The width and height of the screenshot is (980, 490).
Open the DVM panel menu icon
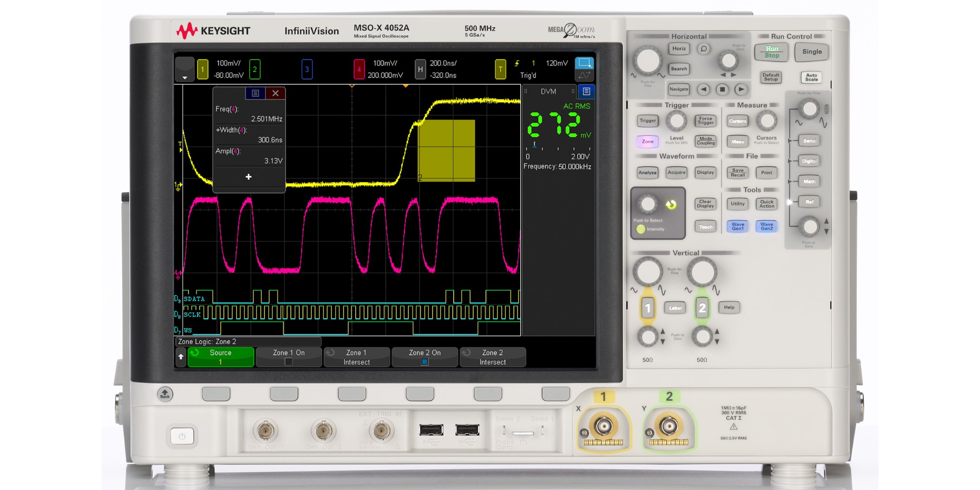[x=586, y=92]
